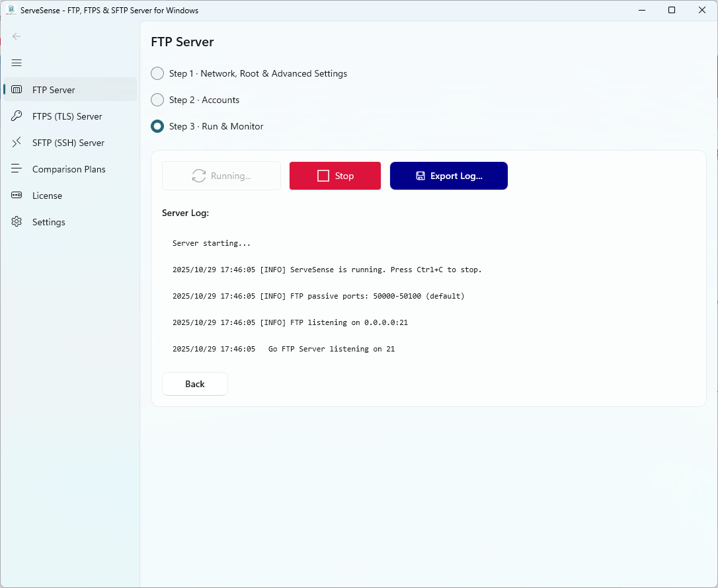This screenshot has height=588, width=718.
Task: Select the FTP Server sidebar icon
Action: click(x=16, y=89)
